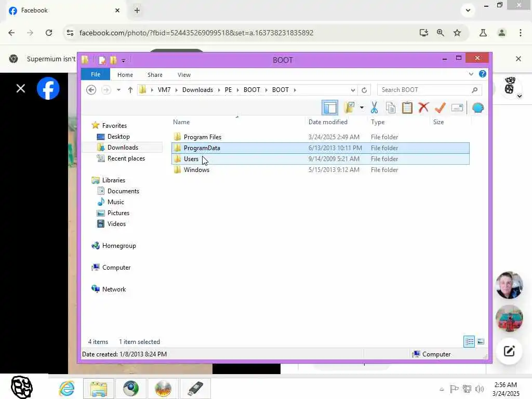Bookmark page with the star icon
Viewport: 532px width, 399px height.
click(457, 33)
